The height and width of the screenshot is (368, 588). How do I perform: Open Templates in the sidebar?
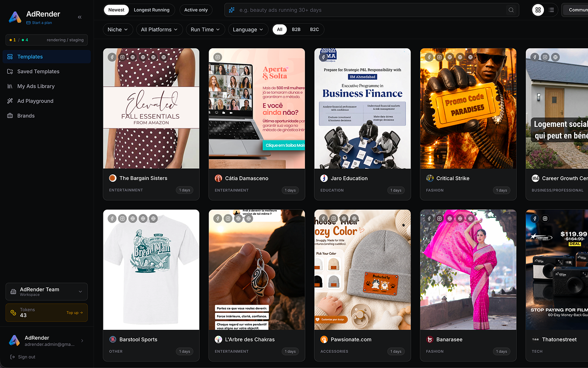click(46, 57)
